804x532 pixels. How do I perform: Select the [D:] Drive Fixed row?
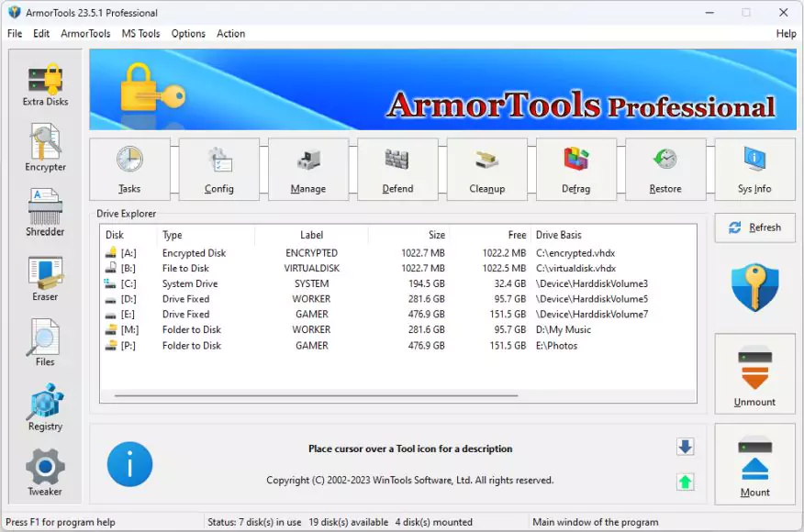click(x=398, y=299)
